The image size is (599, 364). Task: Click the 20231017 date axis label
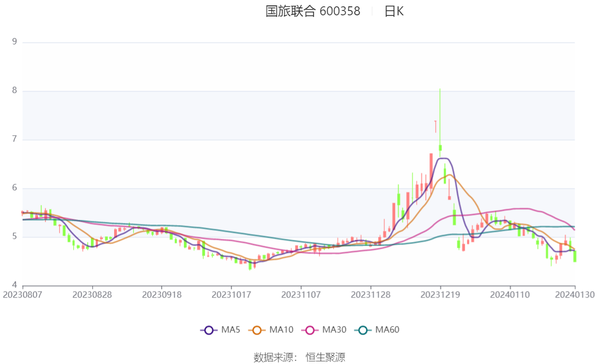click(x=231, y=295)
